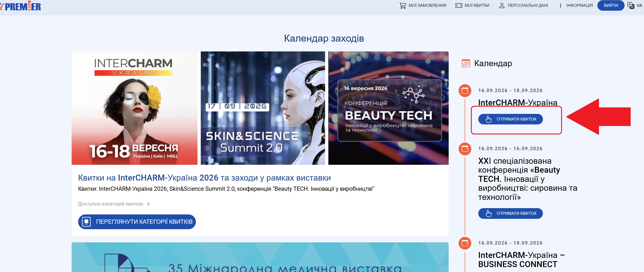Select the orange date marker for InterCHARM-Україна

coord(465,90)
